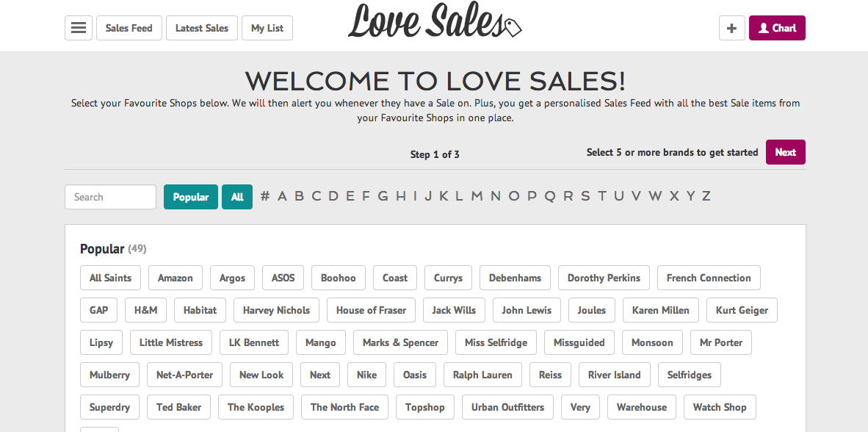Image resolution: width=868 pixels, height=432 pixels.
Task: Click the River Island brand tag
Action: (615, 375)
